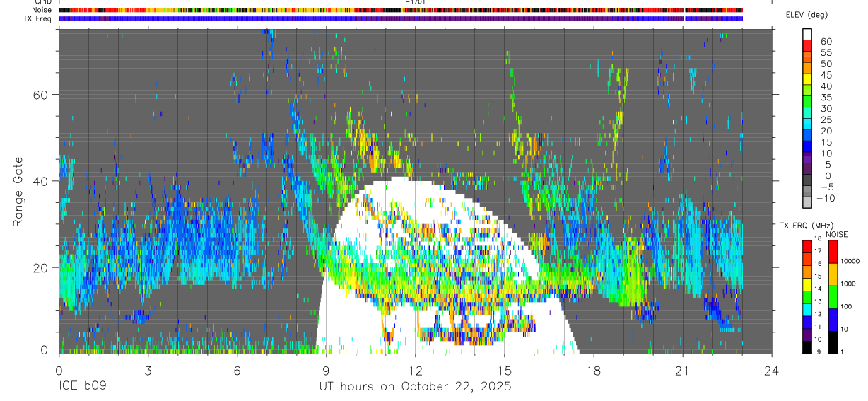Click the blue 10-100 NOISE swatch
This screenshot has width=868, height=401.
point(833,320)
